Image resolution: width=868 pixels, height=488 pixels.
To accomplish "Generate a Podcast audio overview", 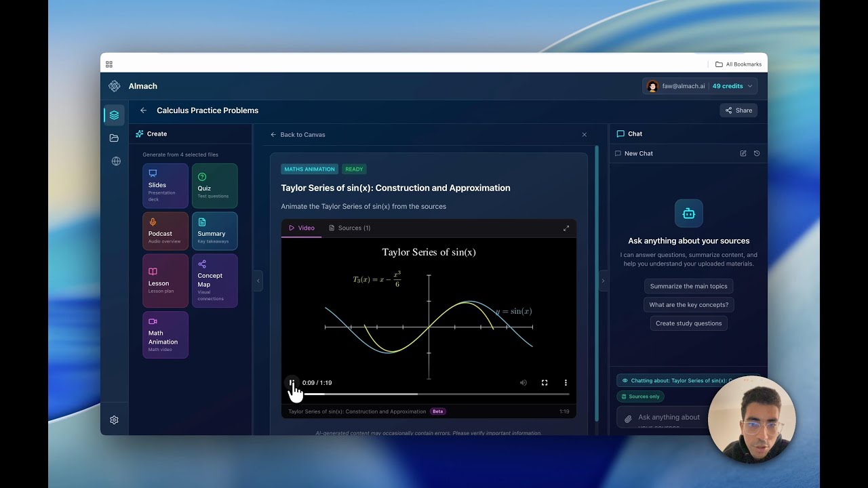I will 165,231.
